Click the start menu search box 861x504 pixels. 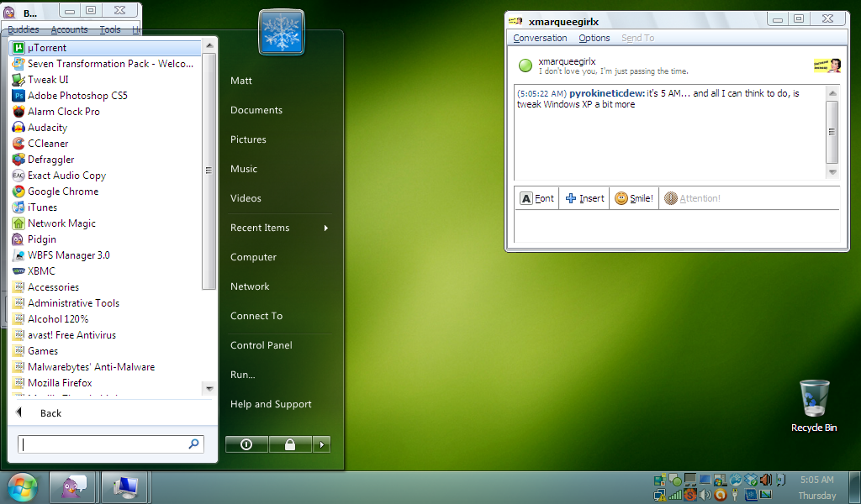coord(111,444)
